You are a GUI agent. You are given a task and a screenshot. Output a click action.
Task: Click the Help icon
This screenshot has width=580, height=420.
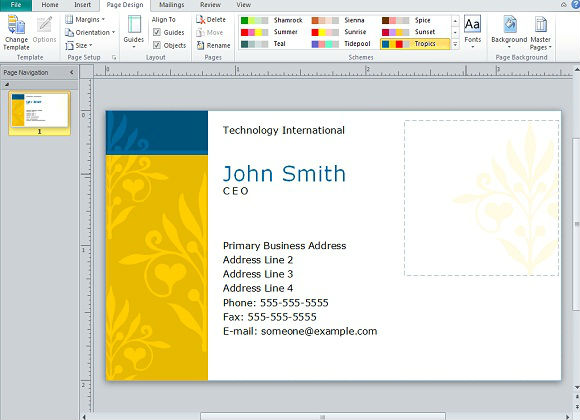[576, 4]
